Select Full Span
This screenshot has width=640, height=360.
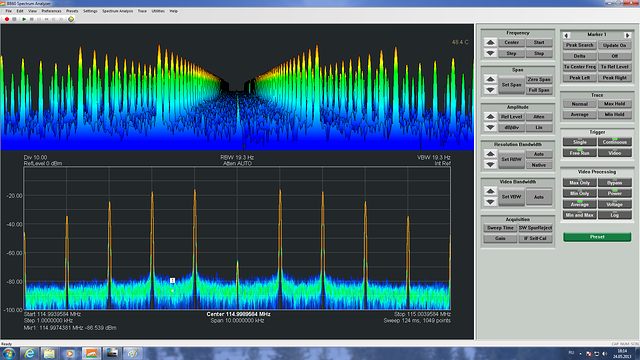539,90
